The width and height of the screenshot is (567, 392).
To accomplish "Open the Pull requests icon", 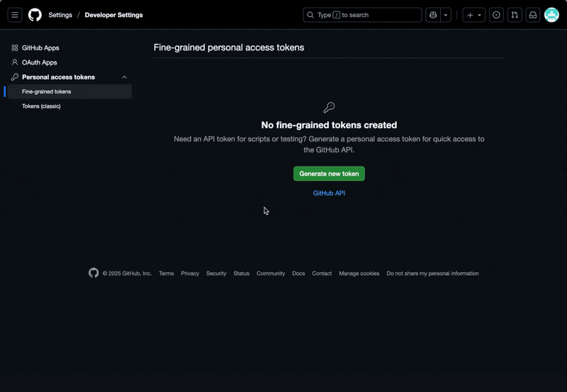I will tap(515, 15).
